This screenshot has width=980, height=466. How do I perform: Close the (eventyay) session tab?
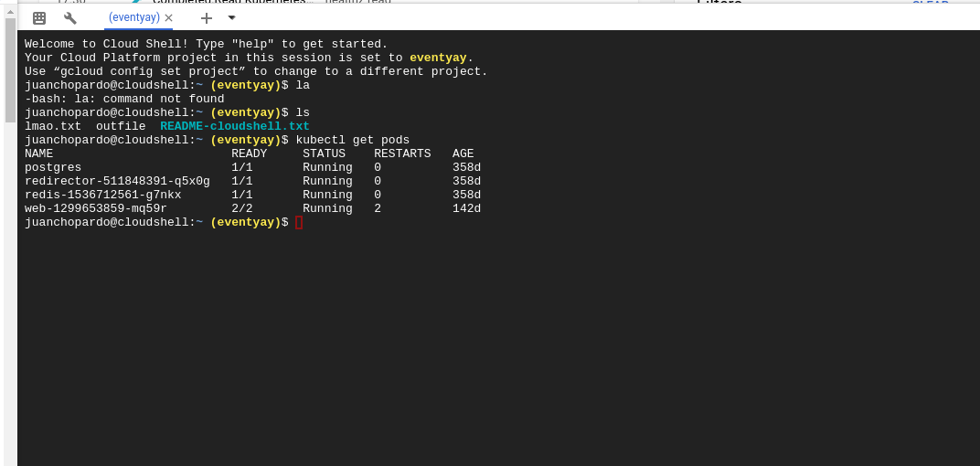click(x=169, y=18)
